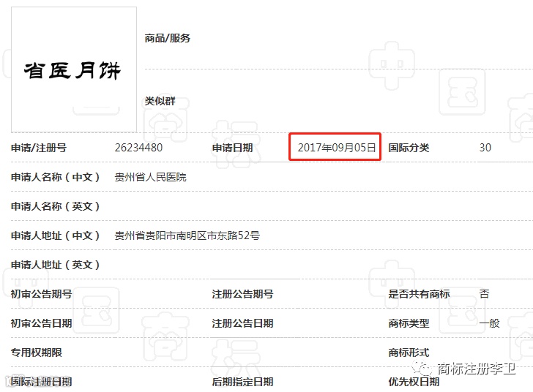Screen dimensions: 533x392
Task: Click the 申请/注册号 label
Action: (x=39, y=148)
